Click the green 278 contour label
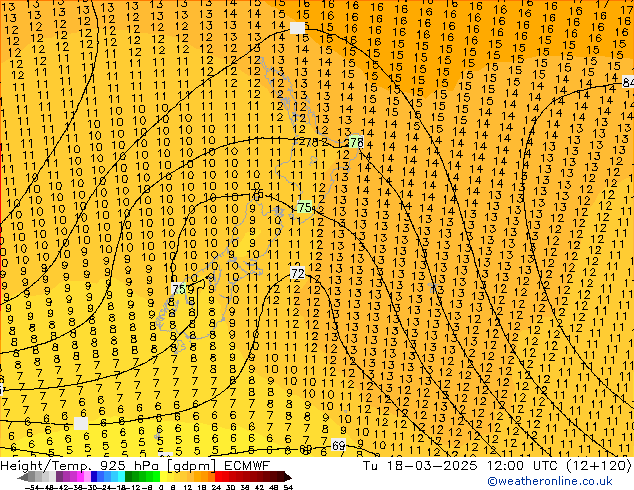634x490 pixels. 356,142
